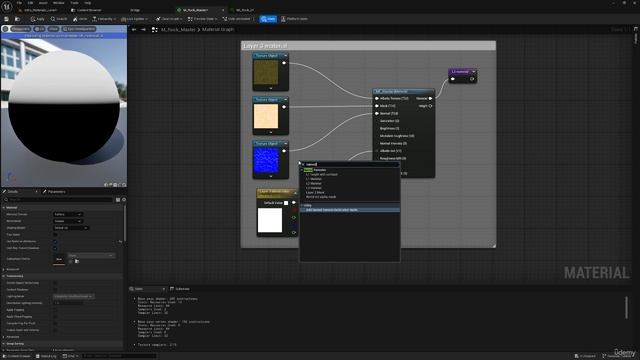Click the Clean Graph toolbar button
The width and height of the screenshot is (640, 360).
point(169,19)
